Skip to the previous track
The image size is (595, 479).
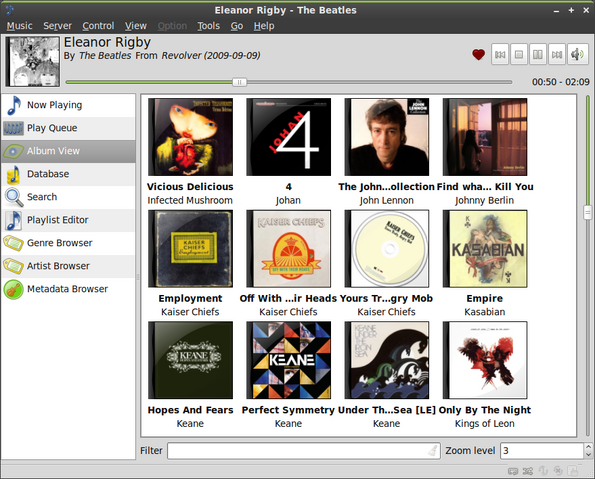pyautogui.click(x=500, y=55)
